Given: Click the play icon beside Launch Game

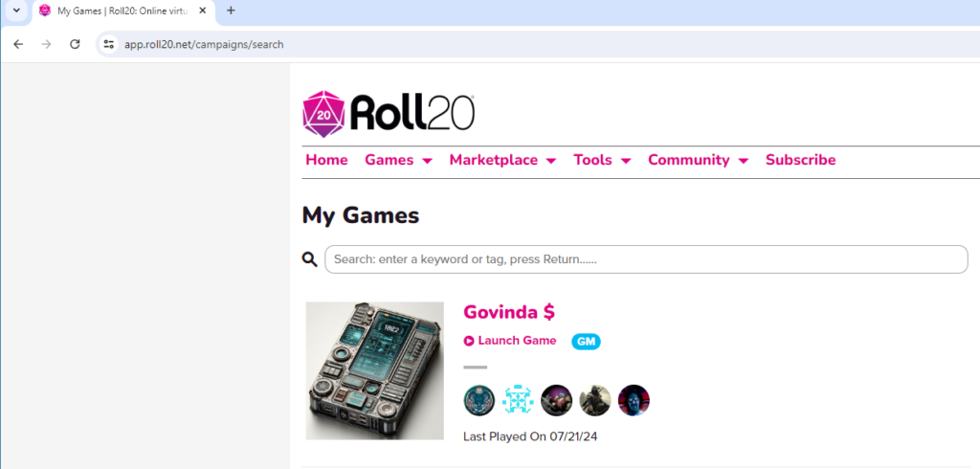Looking at the screenshot, I should coord(469,342).
